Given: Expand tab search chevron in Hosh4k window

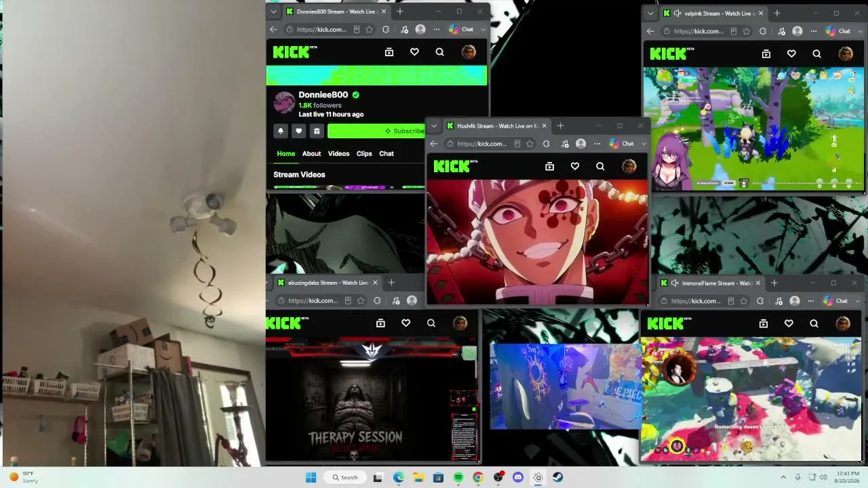Looking at the screenshot, I should 434,126.
